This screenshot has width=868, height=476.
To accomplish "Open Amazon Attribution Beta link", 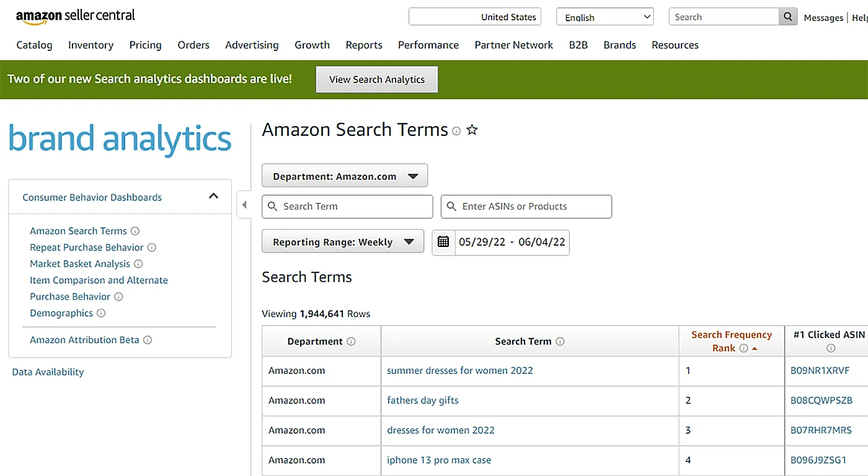I will 84,339.
